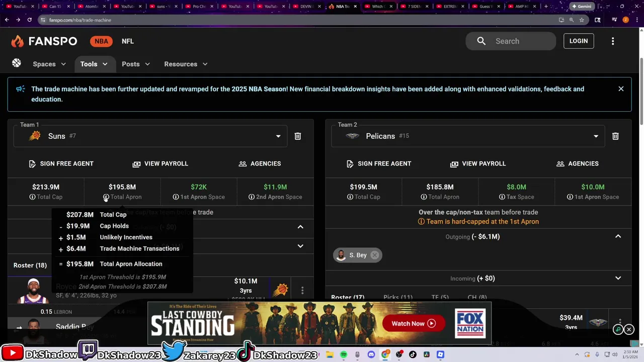Click Watch Now on Fox Nation ad
Screen dimensions: 644x362
[413, 323]
